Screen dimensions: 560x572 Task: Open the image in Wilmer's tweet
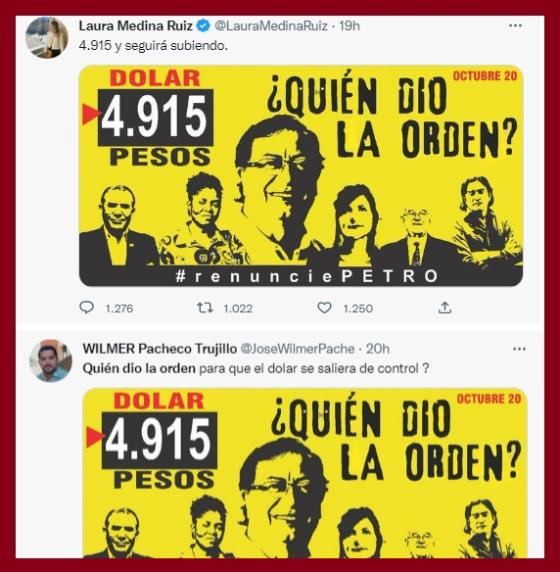click(x=305, y=473)
